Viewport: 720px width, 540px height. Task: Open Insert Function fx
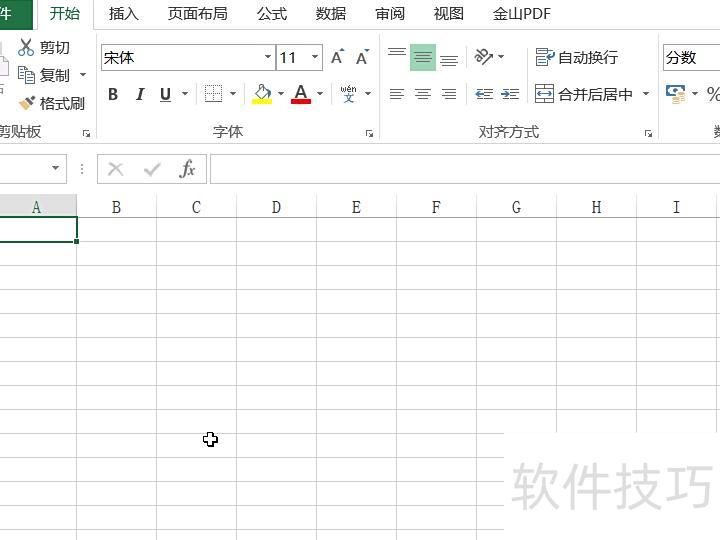click(187, 169)
